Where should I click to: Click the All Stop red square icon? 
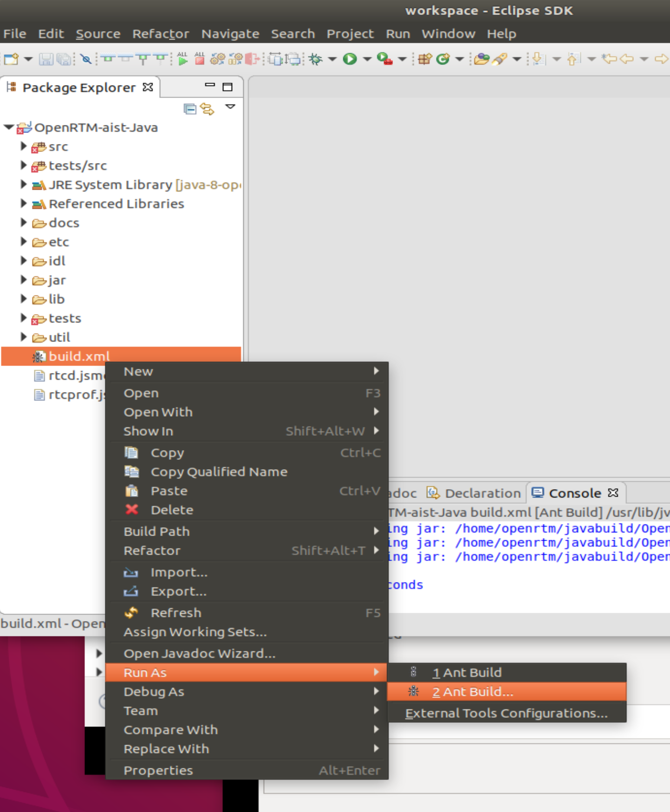pyautogui.click(x=200, y=59)
